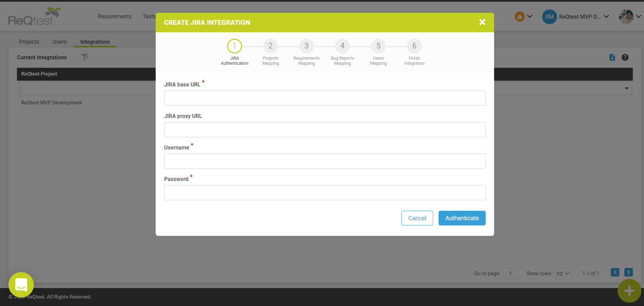Open the help question mark icon
The height and width of the screenshot is (306, 644).
point(625,57)
